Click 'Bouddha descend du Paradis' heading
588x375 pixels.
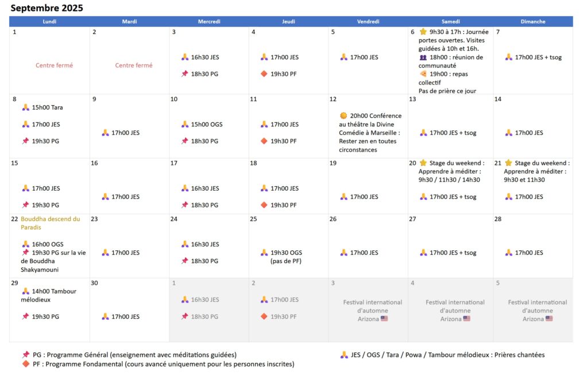point(51,223)
